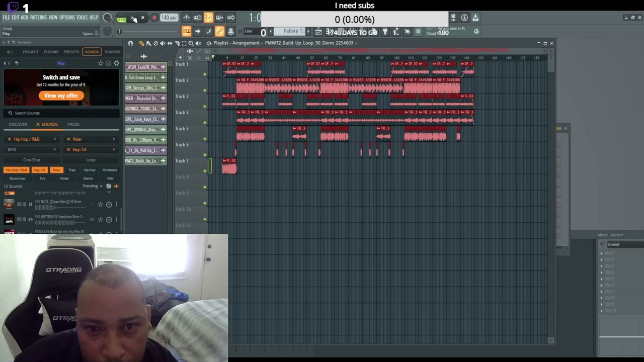Viewport: 644px width, 362px height.
Task: Open the info/about icon
Action: (x=464, y=18)
